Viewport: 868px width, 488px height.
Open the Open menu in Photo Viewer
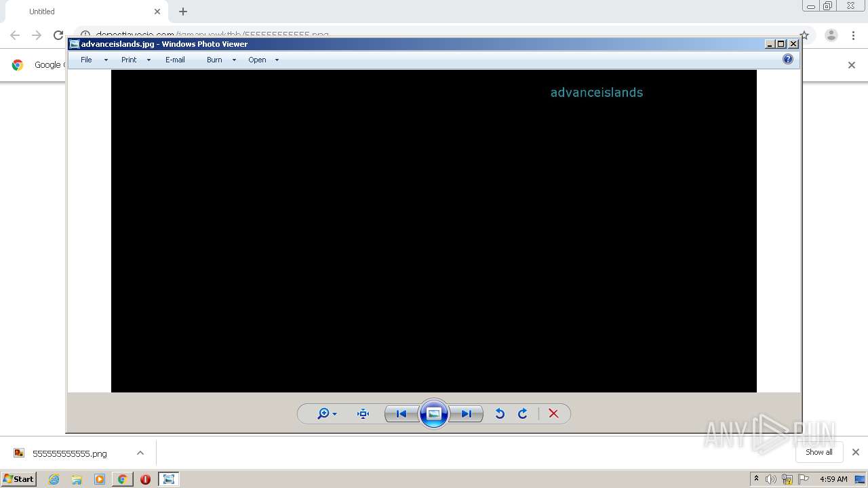(x=257, y=60)
